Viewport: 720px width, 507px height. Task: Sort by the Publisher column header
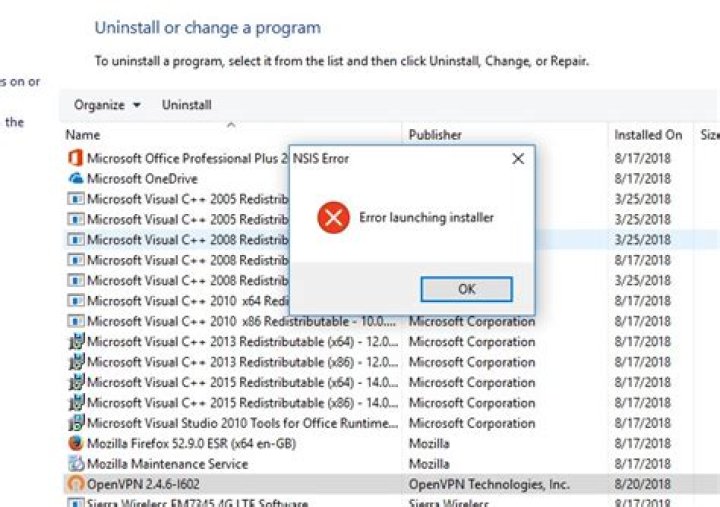click(435, 135)
